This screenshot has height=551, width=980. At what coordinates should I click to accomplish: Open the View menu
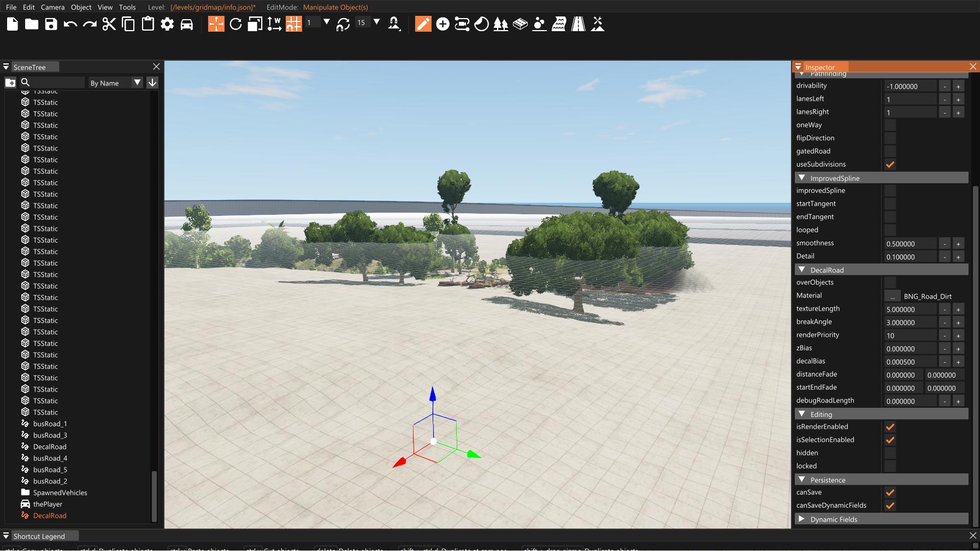tap(105, 7)
